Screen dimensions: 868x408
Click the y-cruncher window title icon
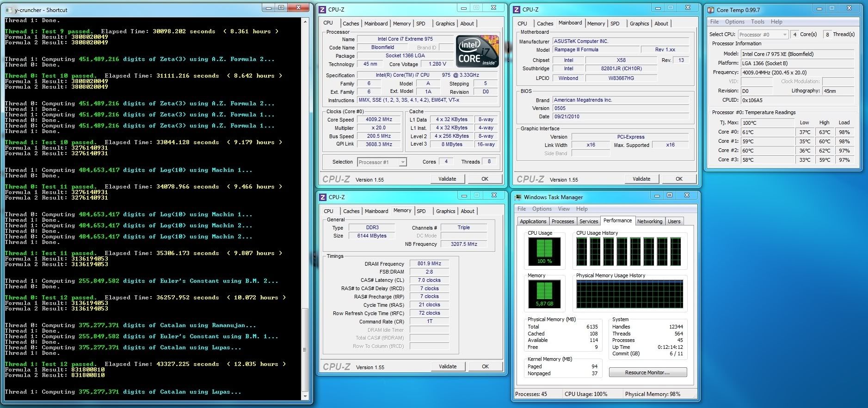click(9, 10)
